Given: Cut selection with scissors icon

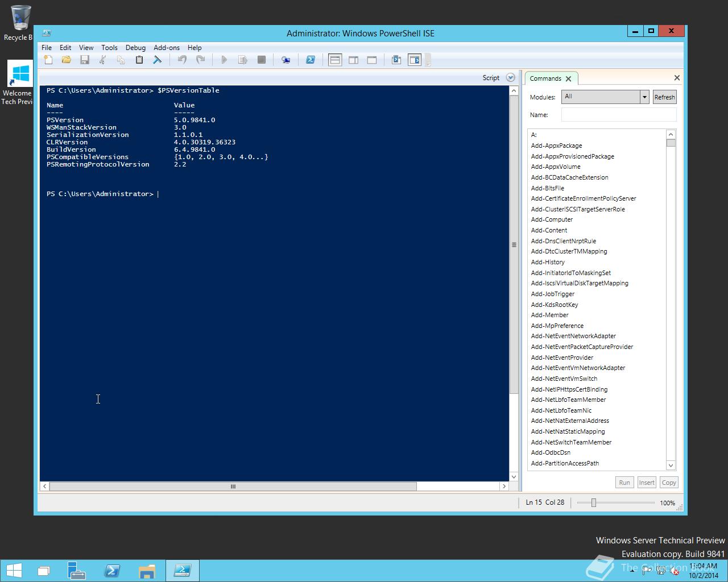Looking at the screenshot, I should (x=103, y=60).
